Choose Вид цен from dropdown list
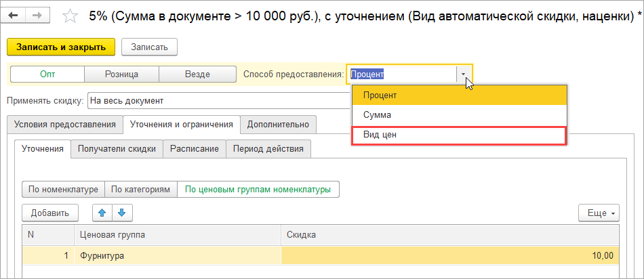Viewport: 644px width, 279px height. 458,135
